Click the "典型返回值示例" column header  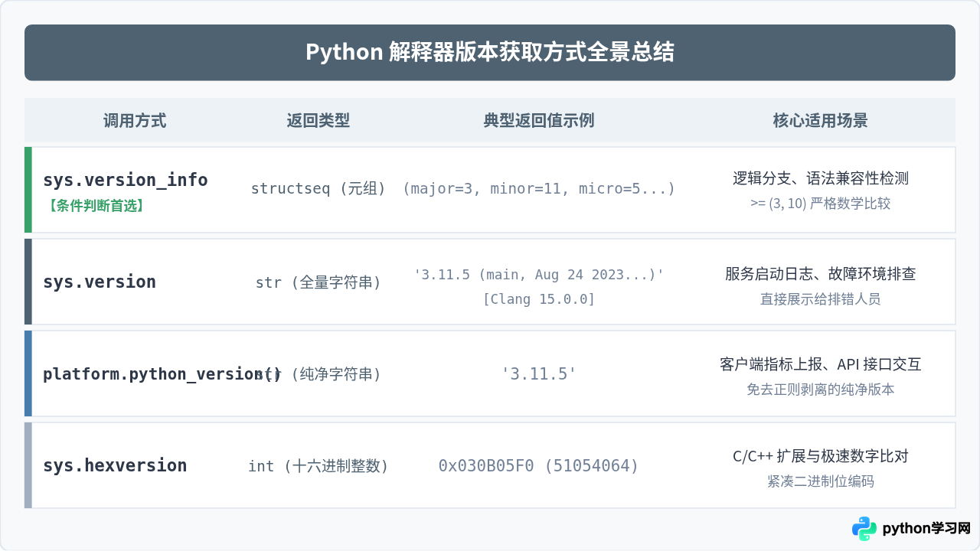click(539, 120)
